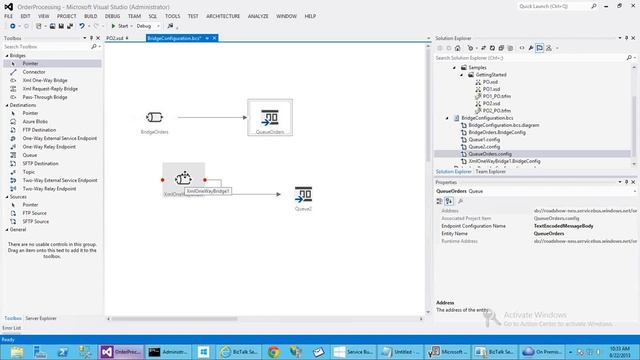This screenshot has height=360, width=640.
Task: Switch Properties to Categorized view
Action: click(439, 201)
